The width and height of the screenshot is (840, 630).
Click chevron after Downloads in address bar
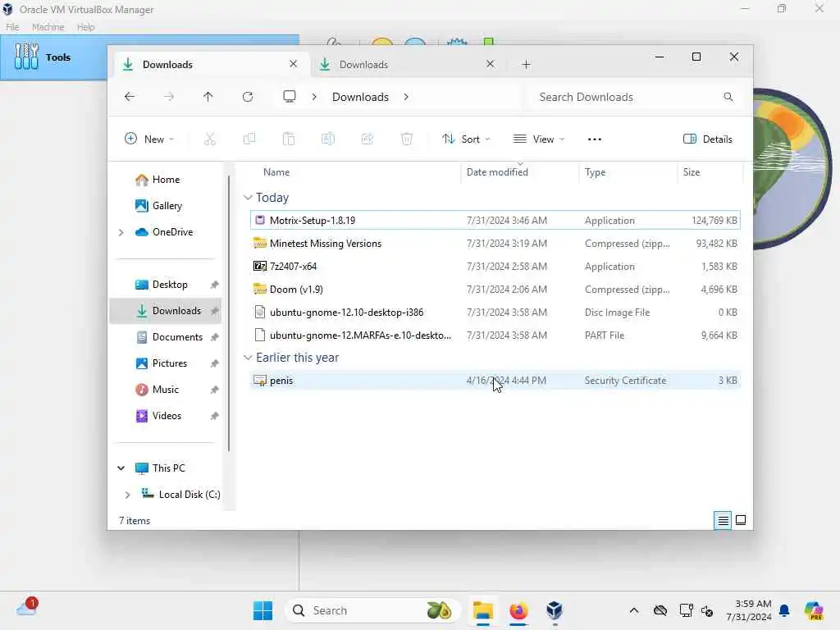[406, 97]
